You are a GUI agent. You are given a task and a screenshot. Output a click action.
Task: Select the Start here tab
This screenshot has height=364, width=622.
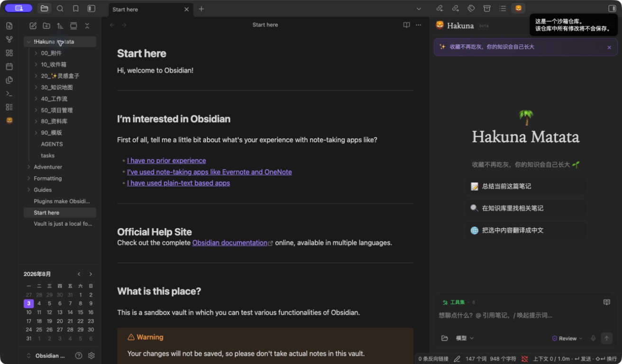tap(151, 9)
